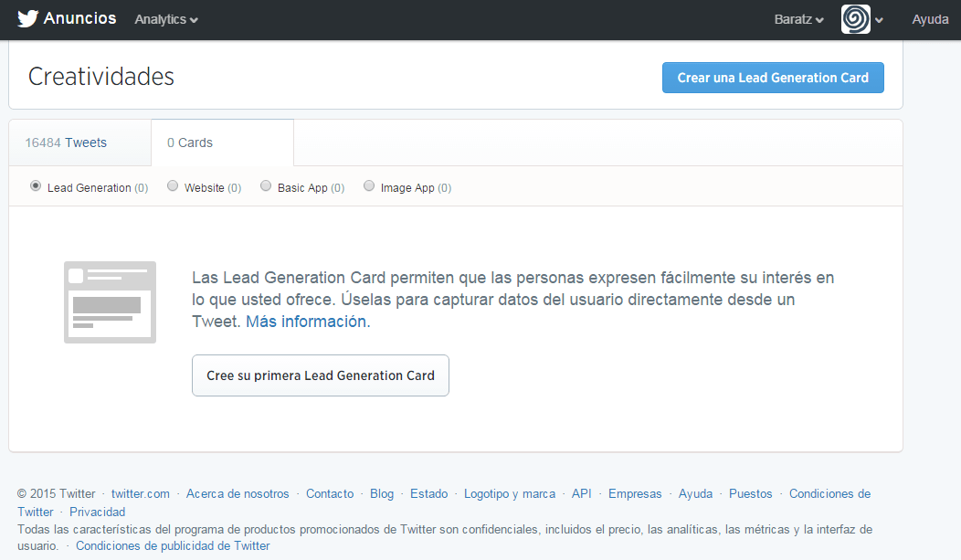Screen dimensions: 961x560
Task: Go to Anuncios home in header
Action: pyautogui.click(x=79, y=18)
